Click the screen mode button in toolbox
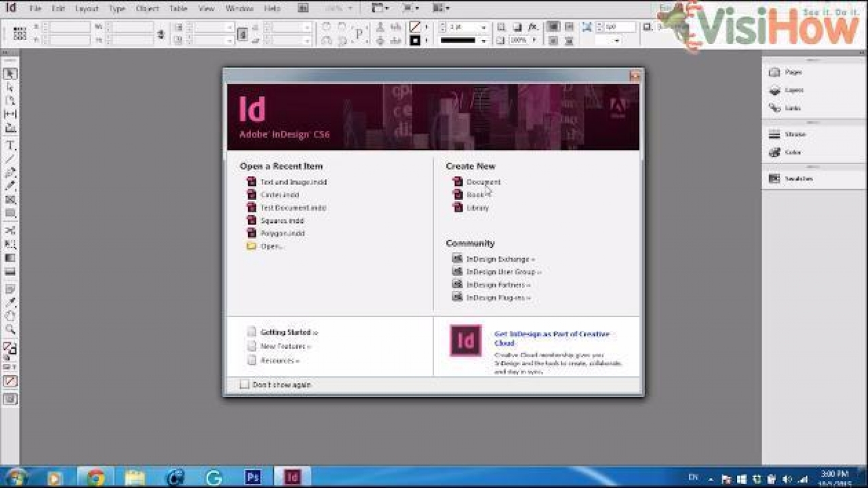868x488 pixels. 10,399
